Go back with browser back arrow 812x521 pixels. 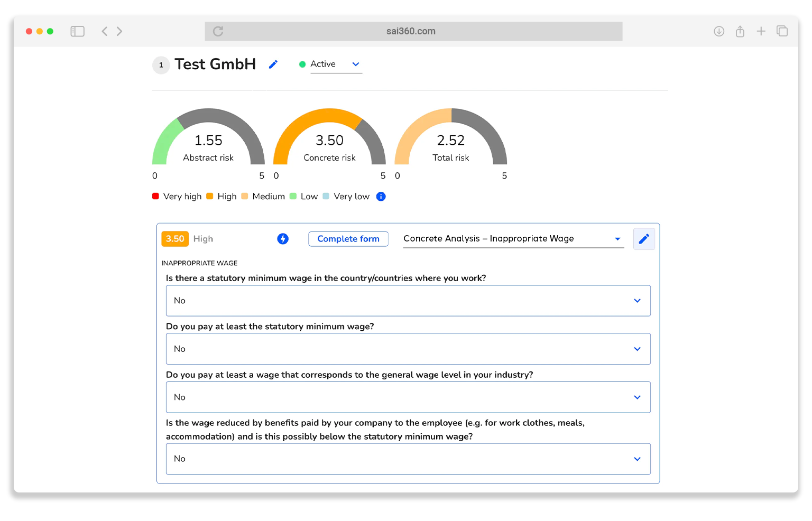pos(105,31)
